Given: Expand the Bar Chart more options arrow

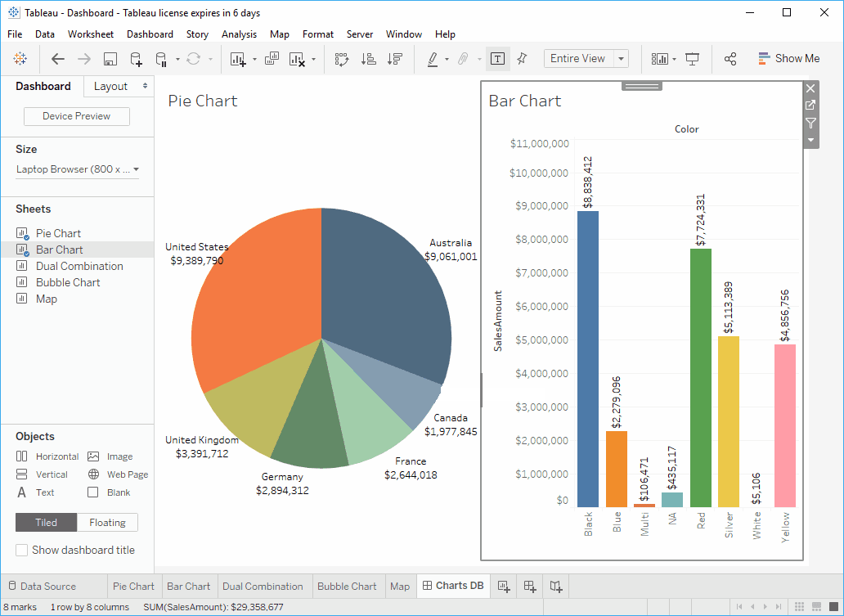Looking at the screenshot, I should 810,140.
